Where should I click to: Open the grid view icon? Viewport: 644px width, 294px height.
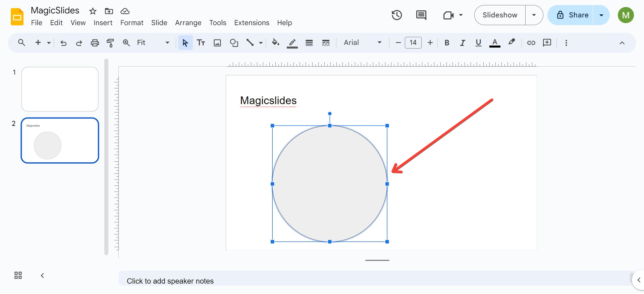[18, 275]
